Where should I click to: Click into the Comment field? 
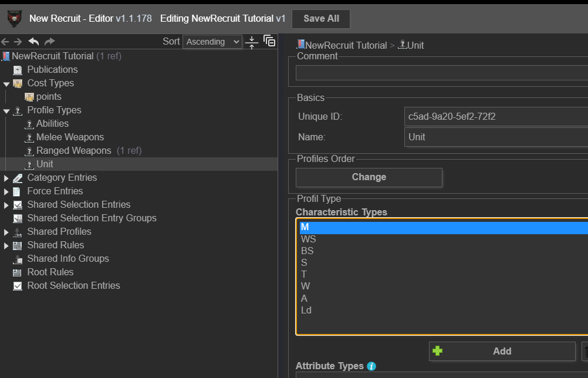click(442, 73)
